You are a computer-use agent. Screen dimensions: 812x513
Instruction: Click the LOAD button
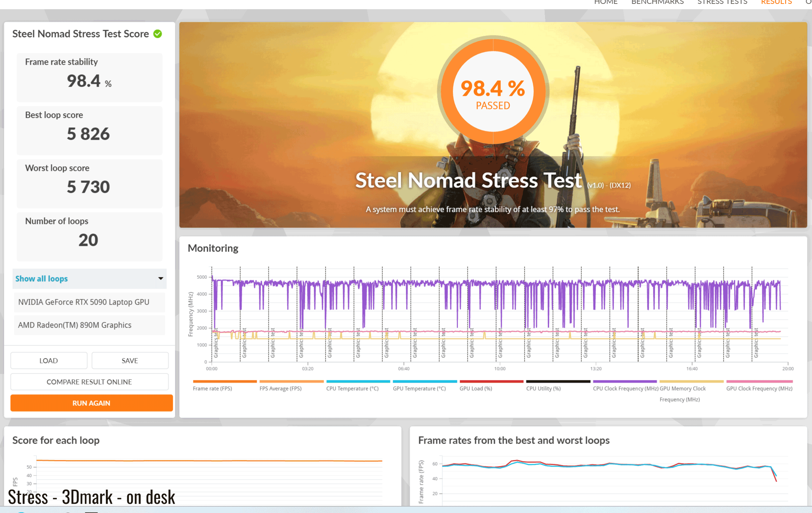pos(49,361)
